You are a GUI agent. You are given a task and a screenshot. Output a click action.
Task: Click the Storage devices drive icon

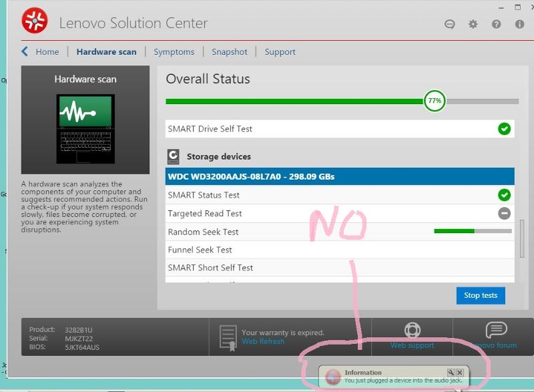(x=174, y=157)
